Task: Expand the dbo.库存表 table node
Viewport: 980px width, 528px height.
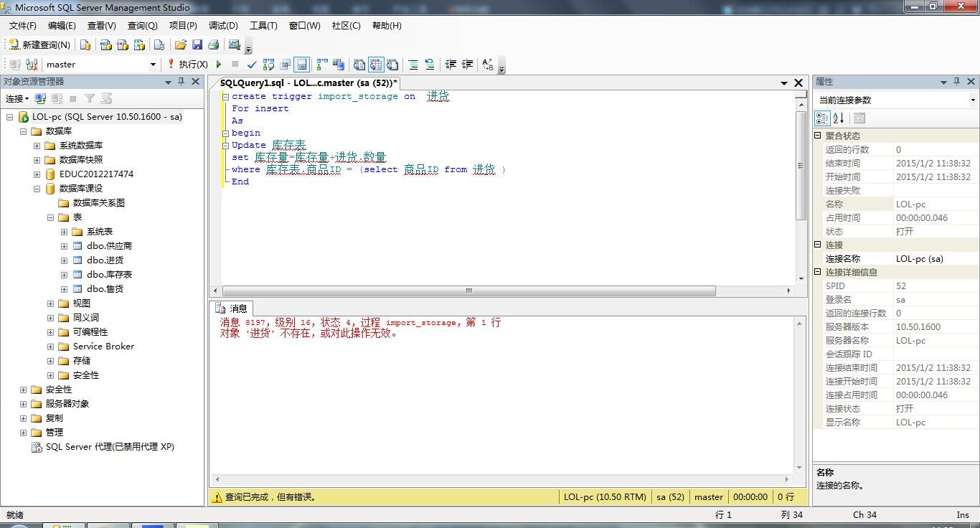Action: [x=65, y=275]
